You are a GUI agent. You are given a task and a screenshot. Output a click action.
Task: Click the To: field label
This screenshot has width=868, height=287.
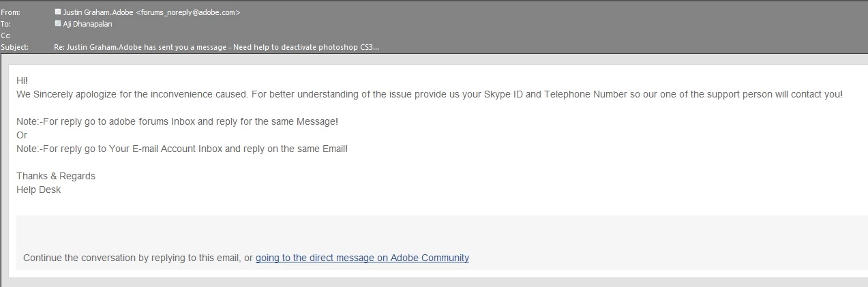(x=6, y=24)
